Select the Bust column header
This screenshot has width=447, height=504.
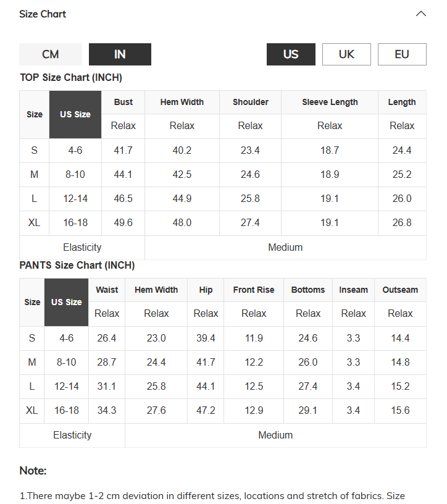[x=123, y=102]
